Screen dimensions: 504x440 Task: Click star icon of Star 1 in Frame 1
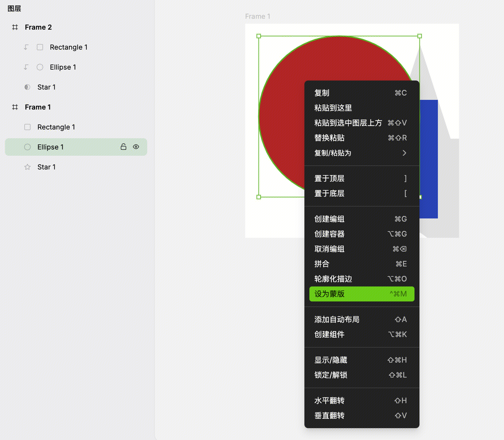tap(28, 167)
